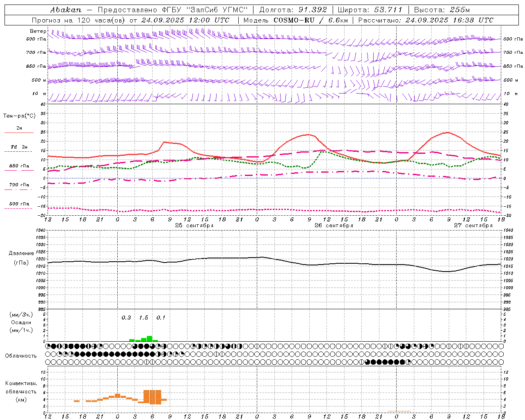
Task: Click the '(км)' unit under convective cloud label
Action: [21, 399]
